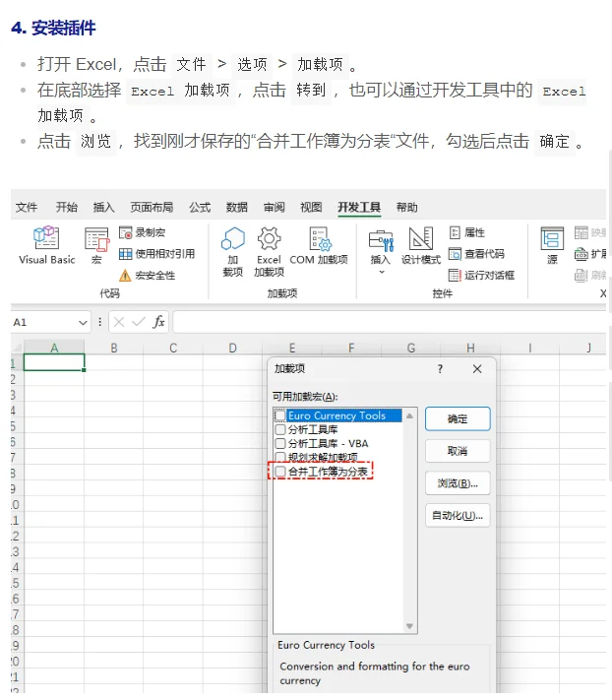Open Excel 加载项 gear icon
Viewport: 612px width, 700px height.
[269, 251]
